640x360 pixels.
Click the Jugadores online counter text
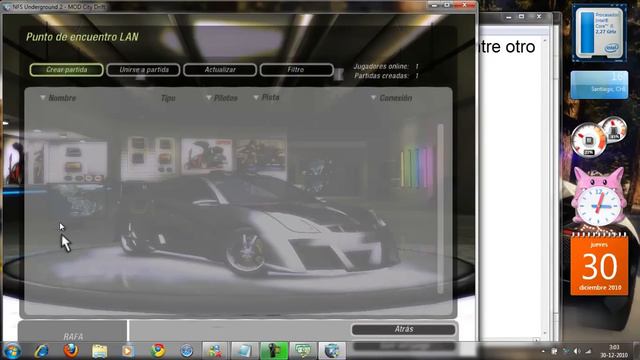coord(386,66)
